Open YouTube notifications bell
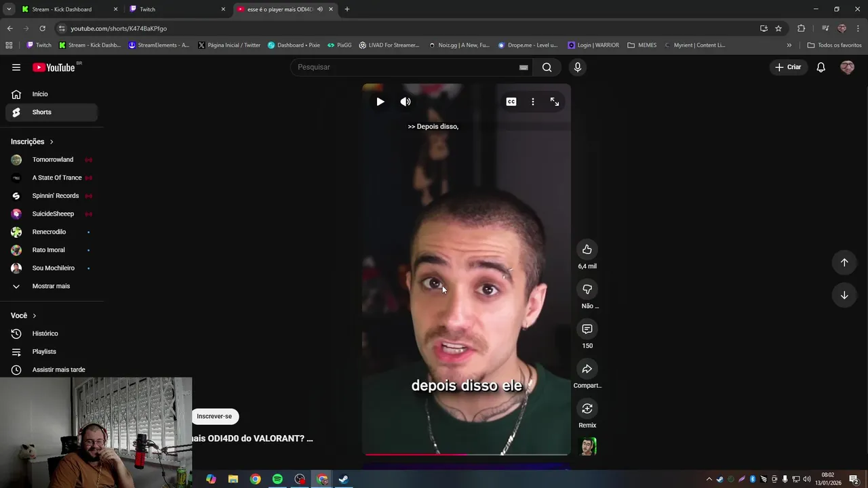This screenshot has width=868, height=488. (x=821, y=67)
